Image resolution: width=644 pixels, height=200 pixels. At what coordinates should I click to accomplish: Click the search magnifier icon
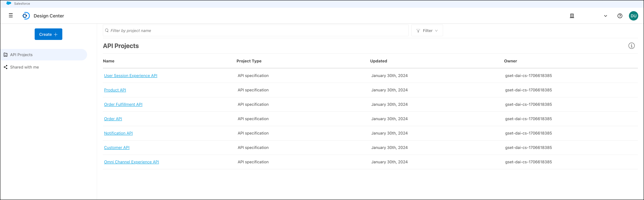click(107, 31)
